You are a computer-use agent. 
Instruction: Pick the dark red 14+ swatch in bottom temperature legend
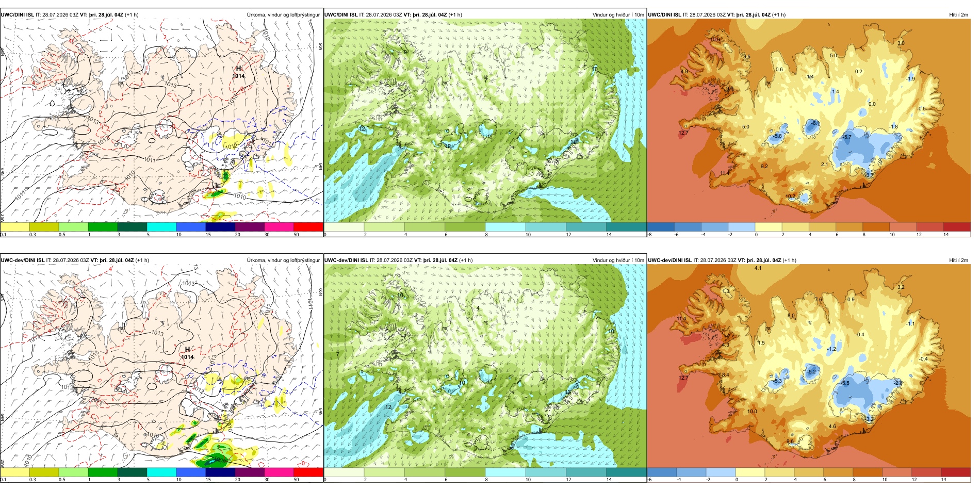(x=956, y=472)
